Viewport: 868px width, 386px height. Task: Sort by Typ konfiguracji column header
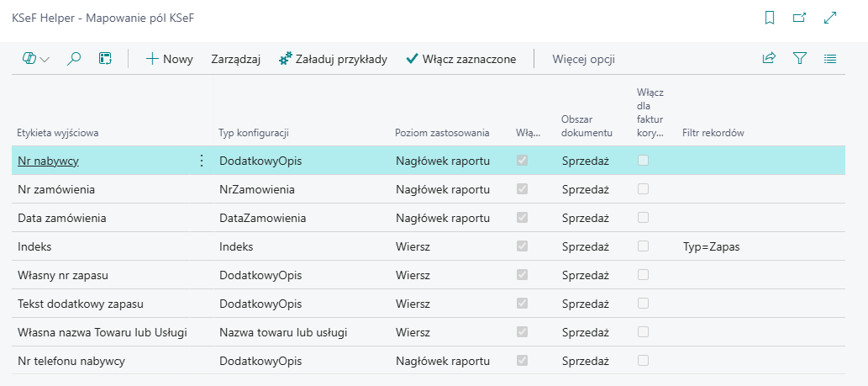click(254, 133)
